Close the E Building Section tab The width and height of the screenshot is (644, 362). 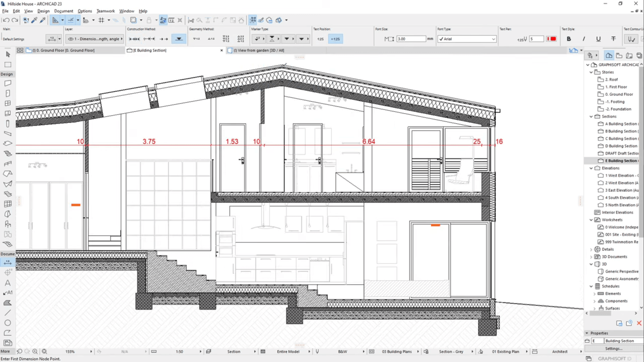(221, 50)
